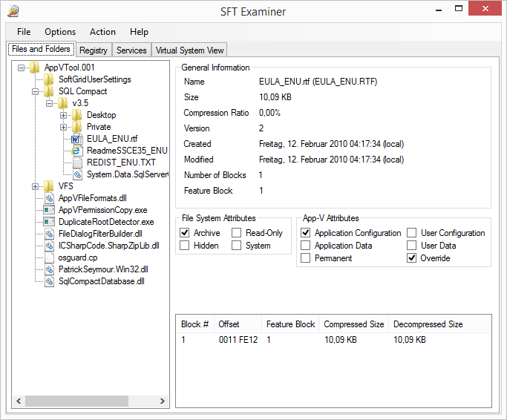The width and height of the screenshot is (507, 420).
Task: Minimize the SFT Examiner window
Action: pos(439,10)
